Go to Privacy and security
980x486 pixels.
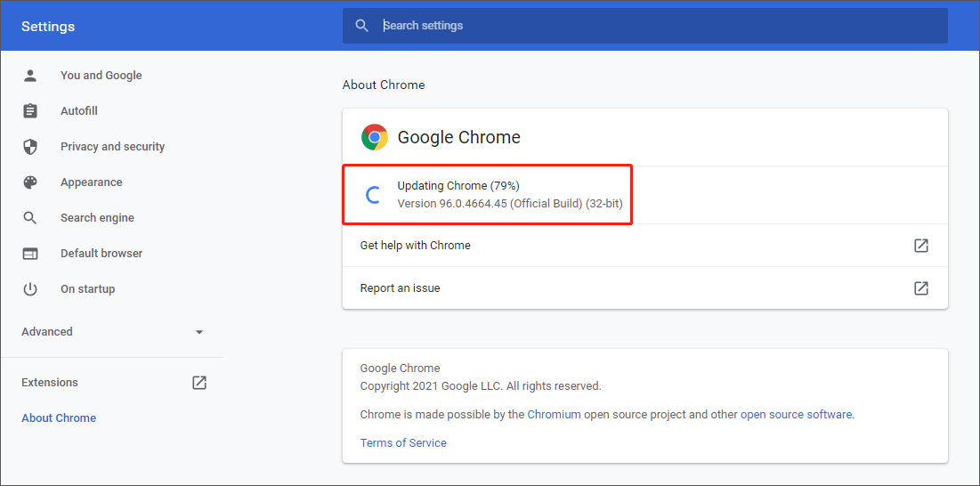[x=112, y=147]
